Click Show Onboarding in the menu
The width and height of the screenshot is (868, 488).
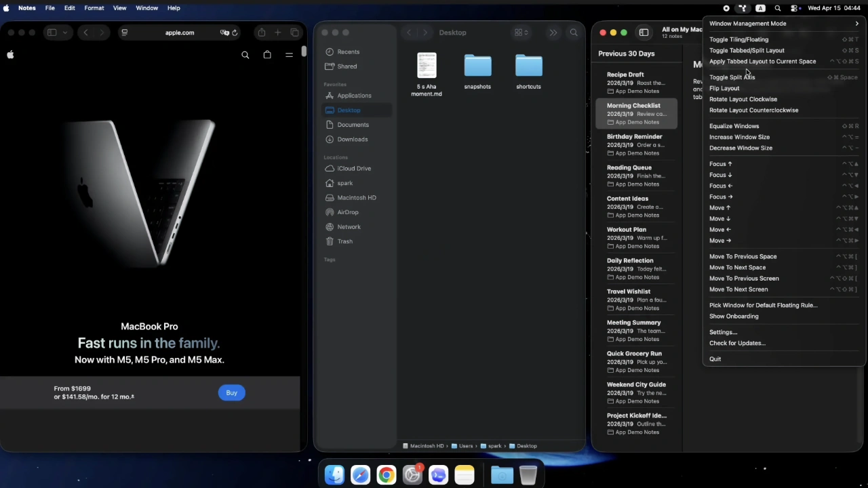(783, 316)
